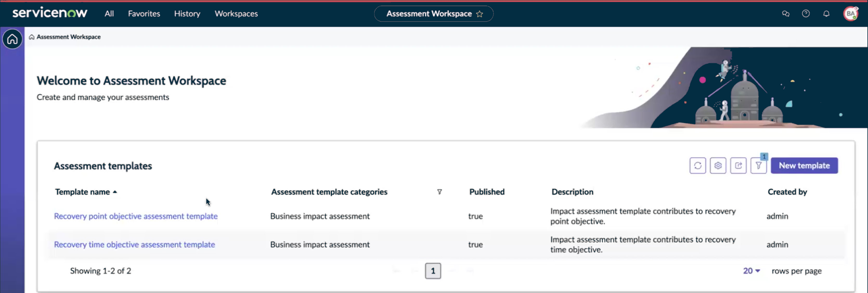
Task: Open Recovery time objective assessment template
Action: click(x=134, y=244)
